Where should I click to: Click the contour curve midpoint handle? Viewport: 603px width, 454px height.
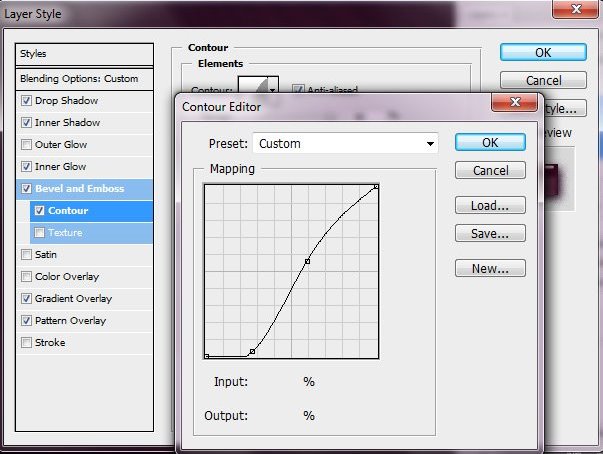pyautogui.click(x=307, y=261)
